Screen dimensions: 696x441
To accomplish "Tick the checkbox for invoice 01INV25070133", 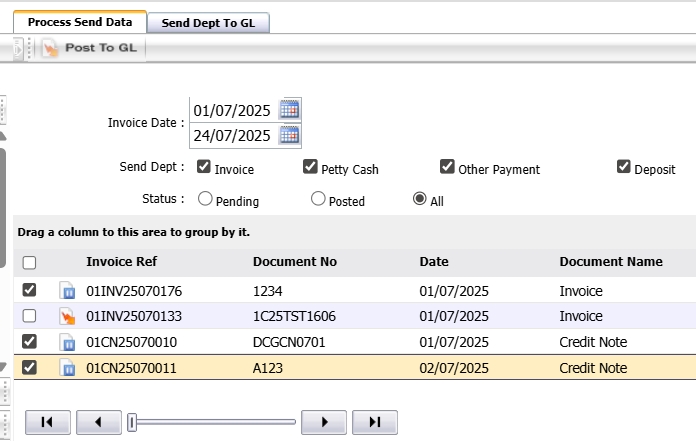I will 29,316.
